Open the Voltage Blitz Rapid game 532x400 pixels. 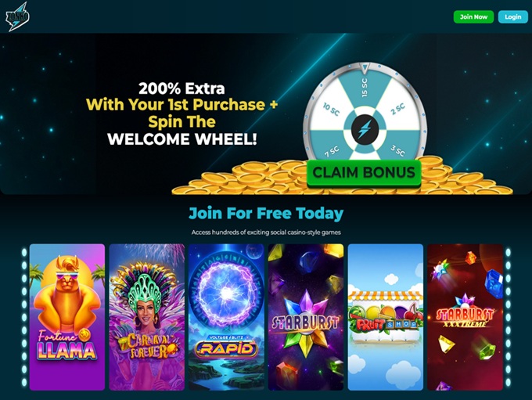click(x=226, y=317)
